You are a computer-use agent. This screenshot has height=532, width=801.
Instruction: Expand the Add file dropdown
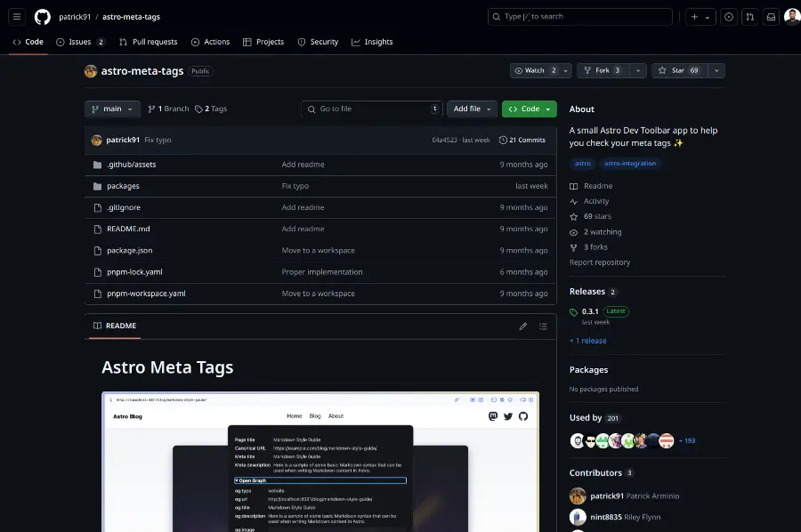pyautogui.click(x=472, y=109)
